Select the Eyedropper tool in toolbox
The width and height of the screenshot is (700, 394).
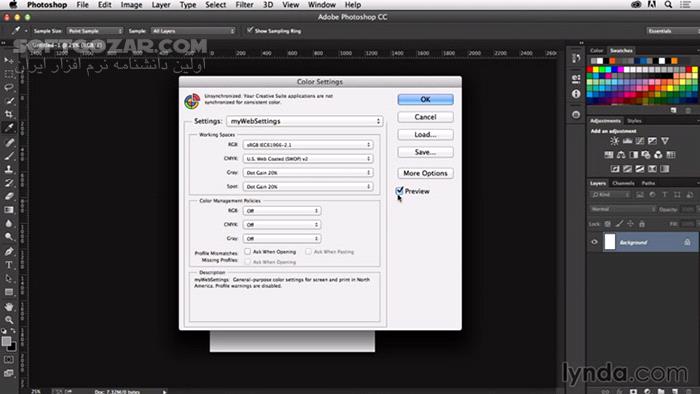coord(8,128)
